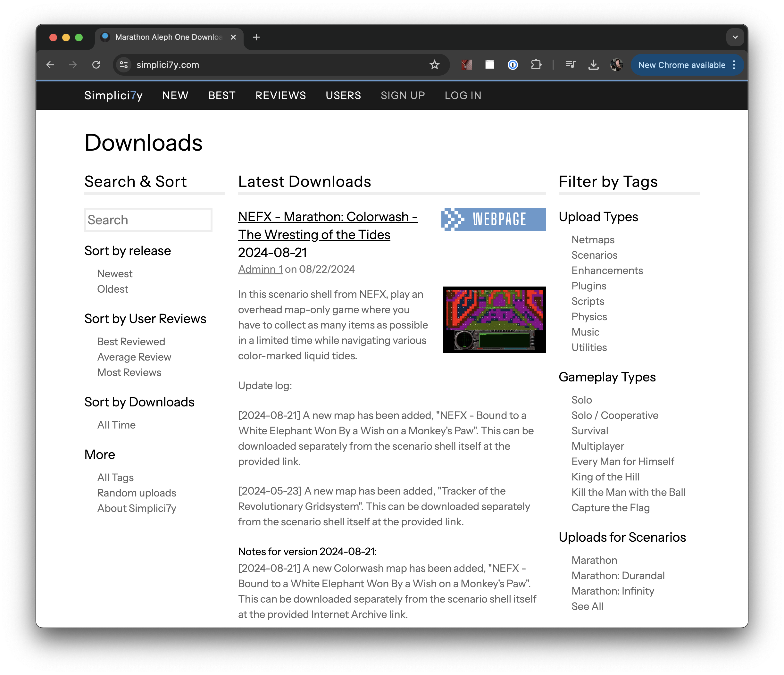Sort by Best Reviewed

131,342
